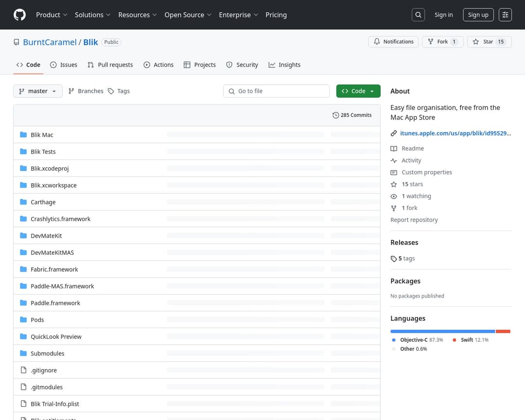This screenshot has width=525, height=420.
Task: Open the Blik Mac folder icon
Action: point(23,135)
